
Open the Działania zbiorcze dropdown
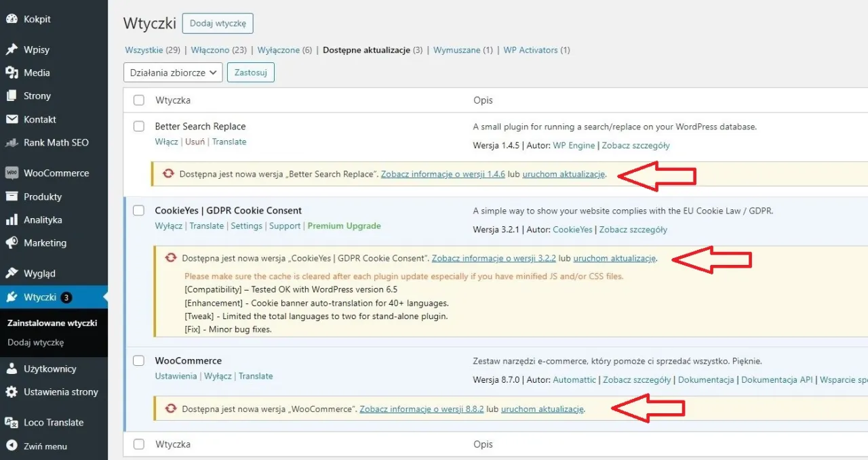pos(173,72)
